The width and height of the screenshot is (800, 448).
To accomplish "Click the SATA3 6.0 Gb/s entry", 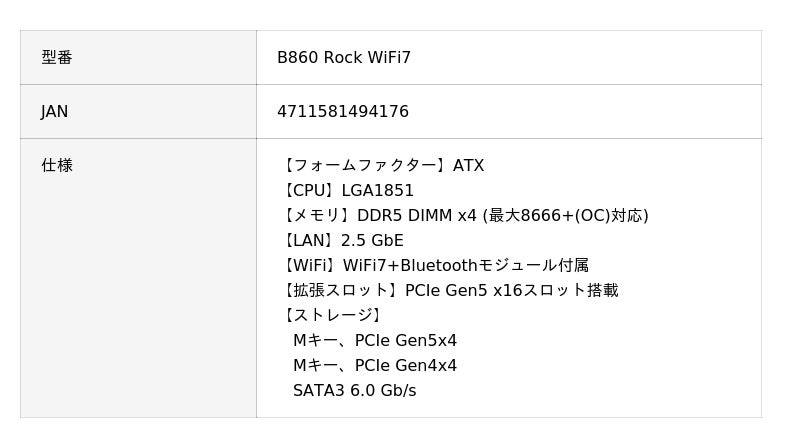I will pos(355,391).
